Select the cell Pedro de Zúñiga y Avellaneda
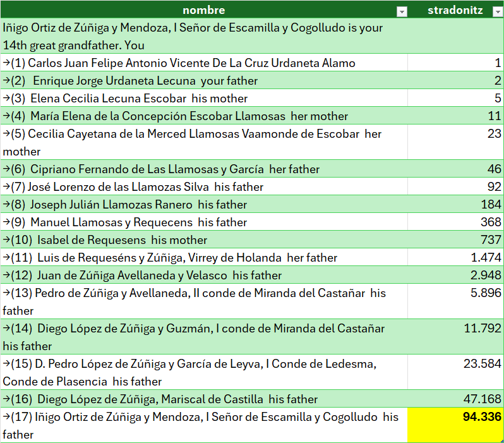This screenshot has height=443, width=504. 204,301
